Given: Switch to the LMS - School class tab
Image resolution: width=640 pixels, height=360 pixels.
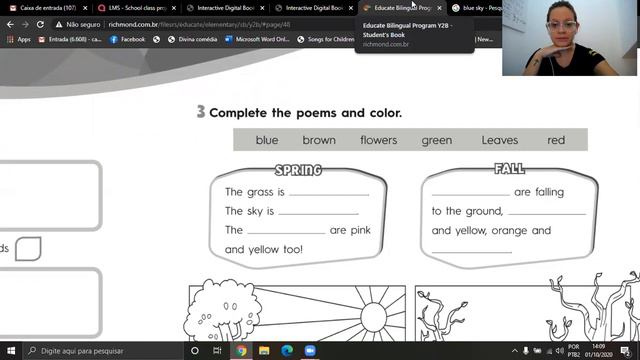Looking at the screenshot, I should (x=138, y=8).
